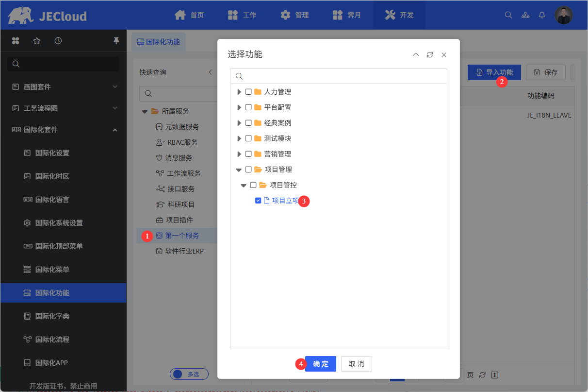Show recent history clock icon in sidebar

coord(58,41)
